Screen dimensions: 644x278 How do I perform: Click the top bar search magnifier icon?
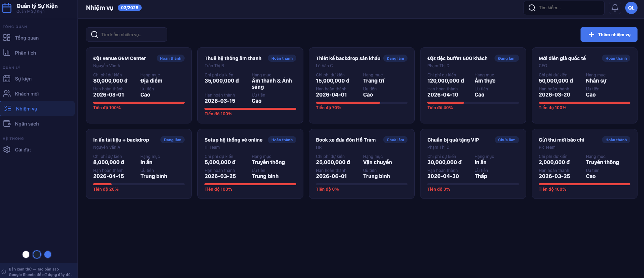[532, 8]
